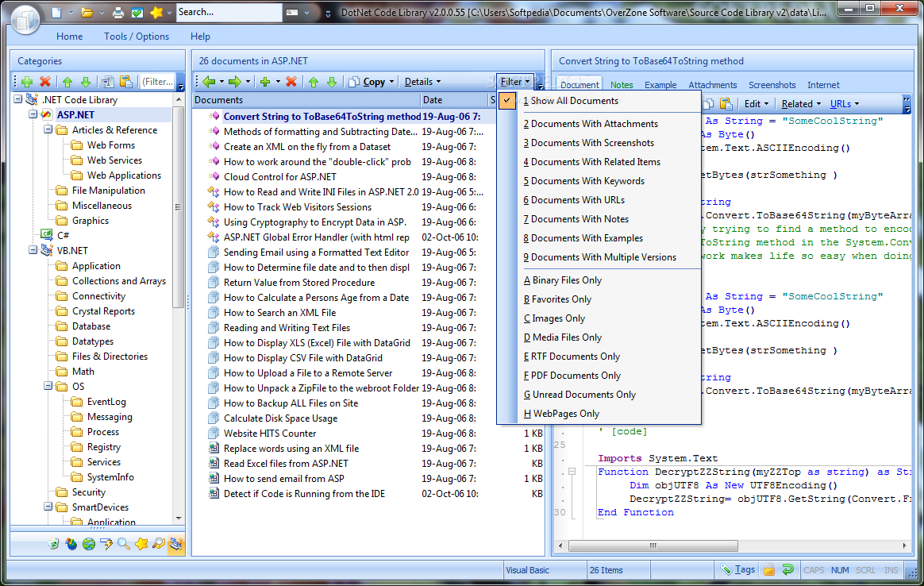Image resolution: width=924 pixels, height=586 pixels.
Task: Open the Home menu
Action: click(70, 37)
